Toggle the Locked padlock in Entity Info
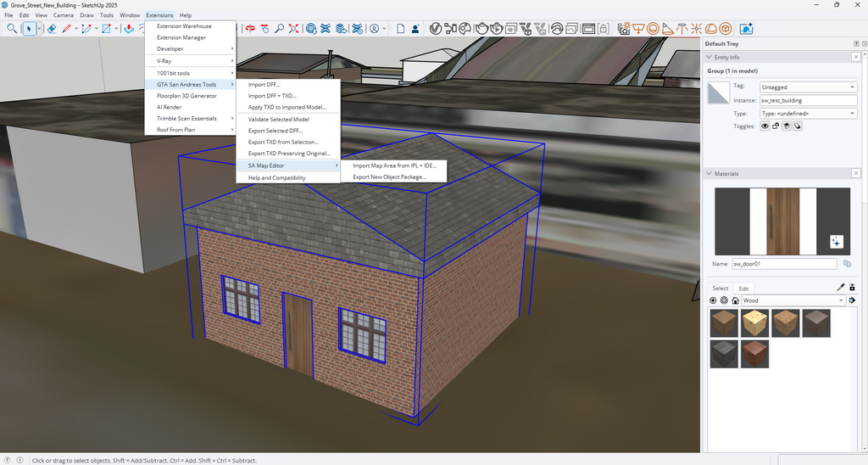 pos(776,126)
